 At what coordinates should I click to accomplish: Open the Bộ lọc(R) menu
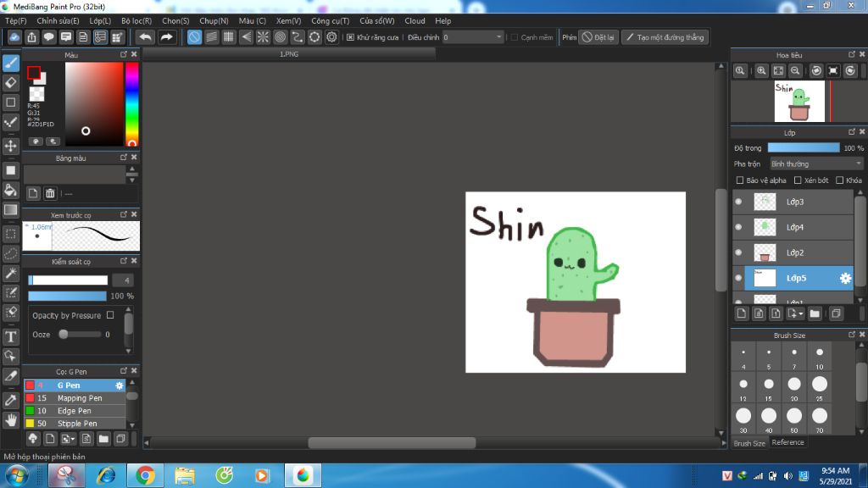coord(136,20)
